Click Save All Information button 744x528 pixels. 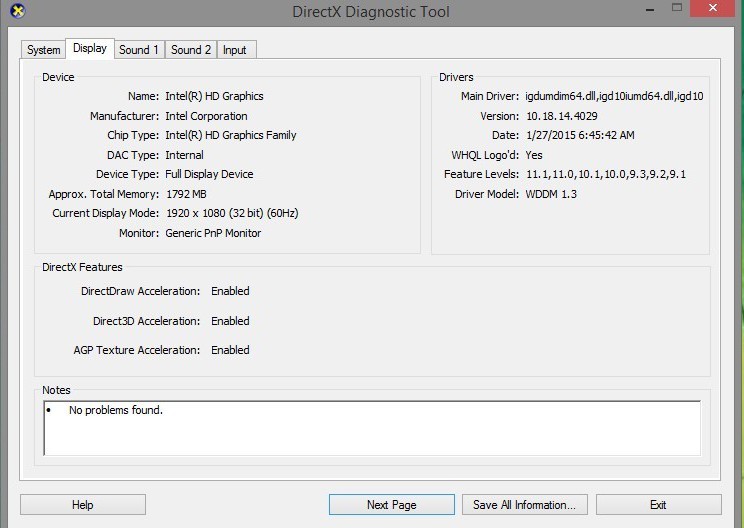pos(524,505)
